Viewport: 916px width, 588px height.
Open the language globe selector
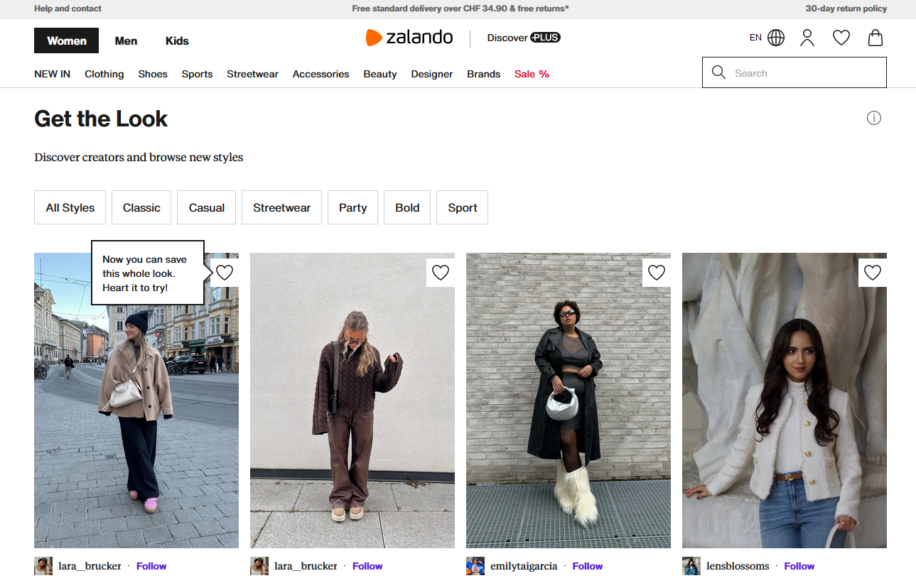[x=776, y=38]
